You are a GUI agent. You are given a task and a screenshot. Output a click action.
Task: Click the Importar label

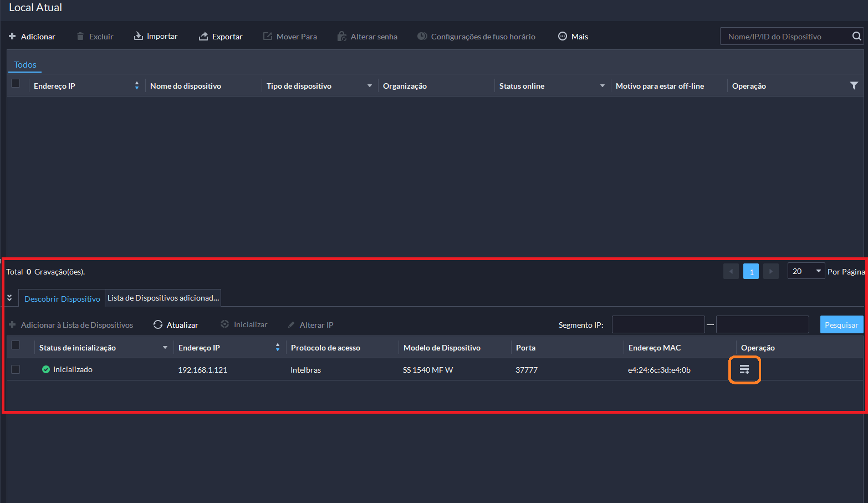tap(162, 36)
